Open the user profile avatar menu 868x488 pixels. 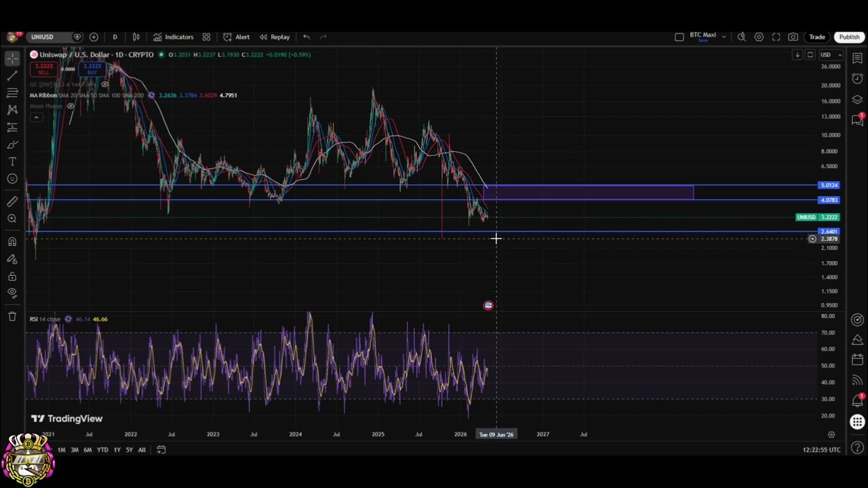(12, 37)
